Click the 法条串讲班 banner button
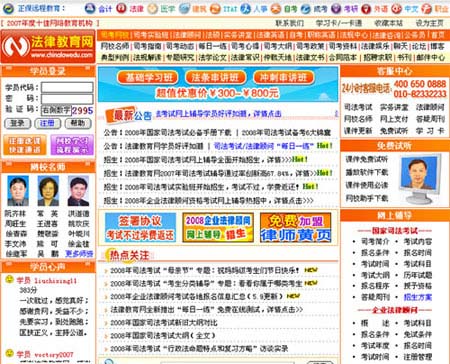 [x=215, y=78]
